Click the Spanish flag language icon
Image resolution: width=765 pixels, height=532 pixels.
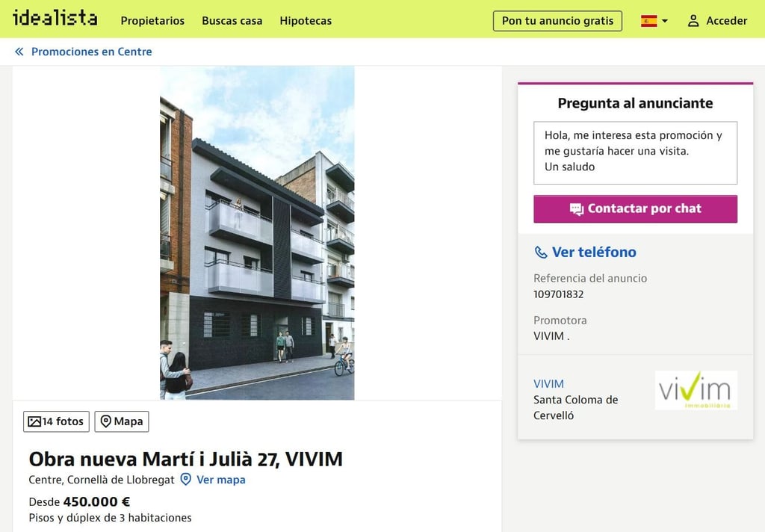coord(648,21)
